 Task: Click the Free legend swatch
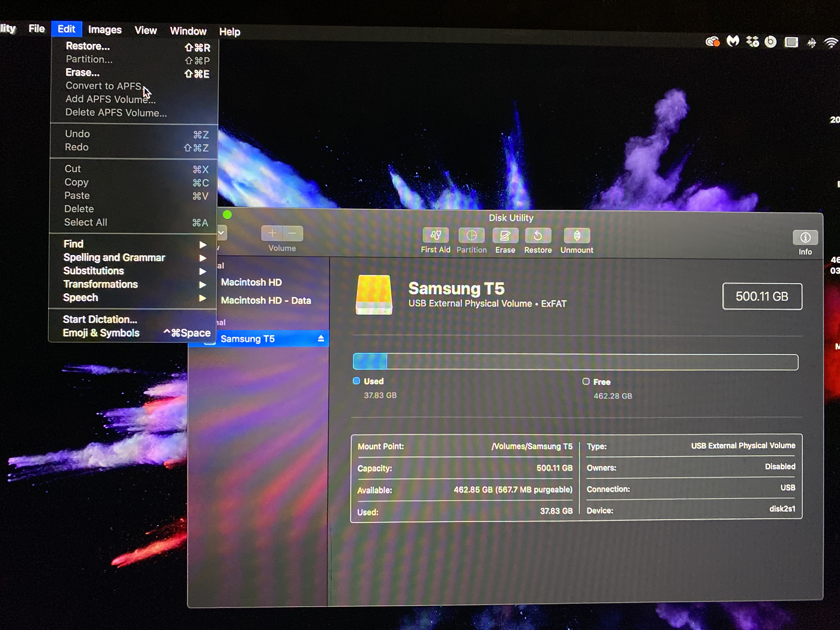click(x=586, y=381)
